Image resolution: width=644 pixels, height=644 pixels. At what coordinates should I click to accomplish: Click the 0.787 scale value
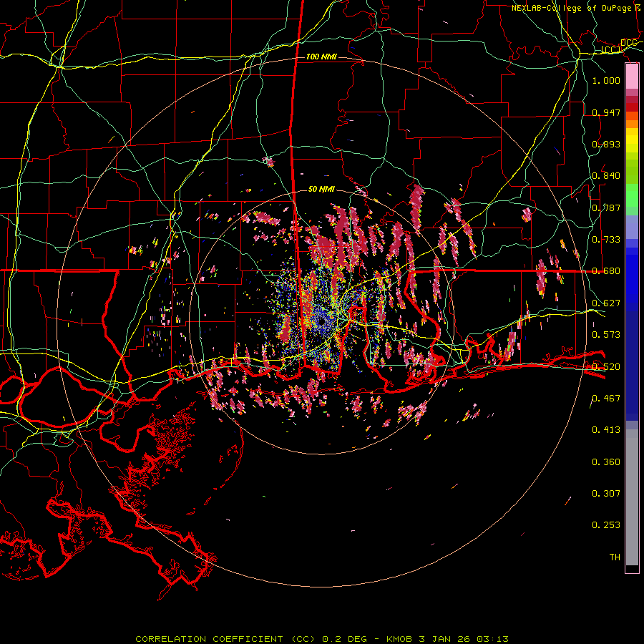[x=606, y=208]
